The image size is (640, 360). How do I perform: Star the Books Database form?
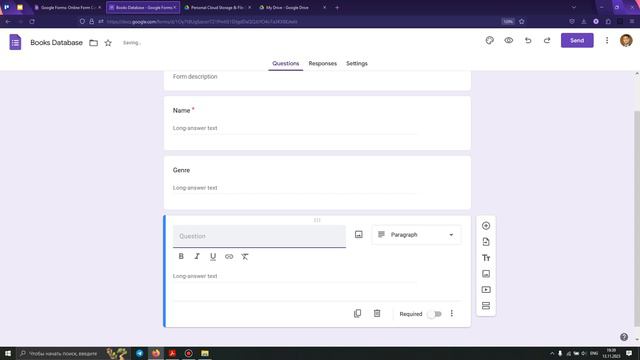point(108,43)
